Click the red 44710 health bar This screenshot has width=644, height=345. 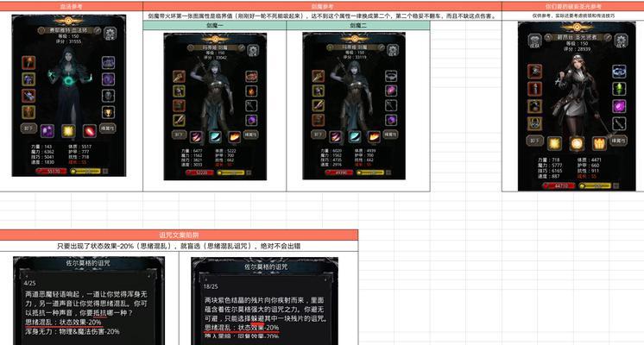click(x=559, y=185)
